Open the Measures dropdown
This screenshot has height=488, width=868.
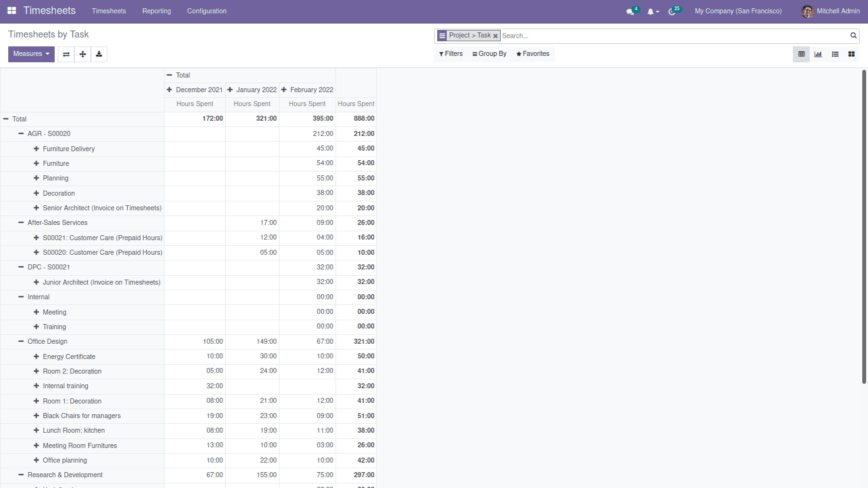31,54
